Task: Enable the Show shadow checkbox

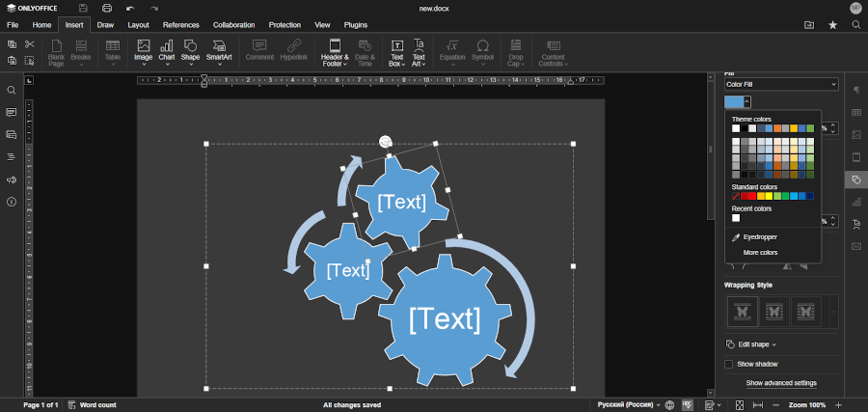Action: [729, 364]
